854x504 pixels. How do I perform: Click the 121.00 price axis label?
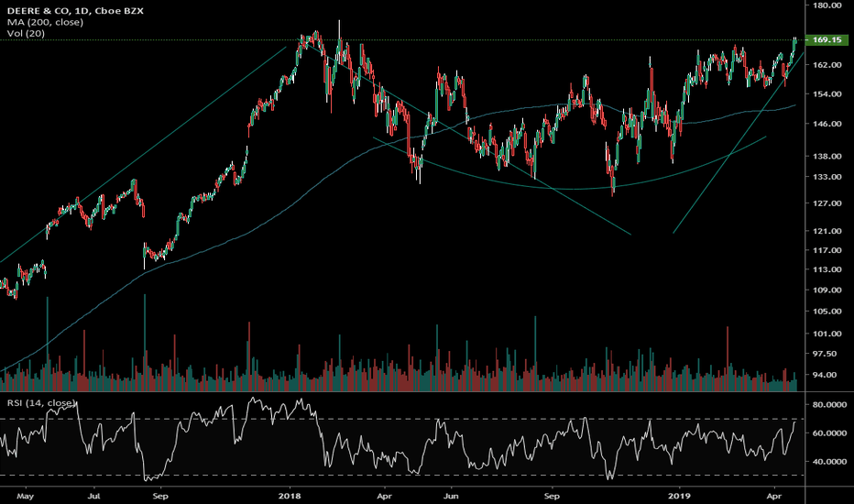coord(827,231)
